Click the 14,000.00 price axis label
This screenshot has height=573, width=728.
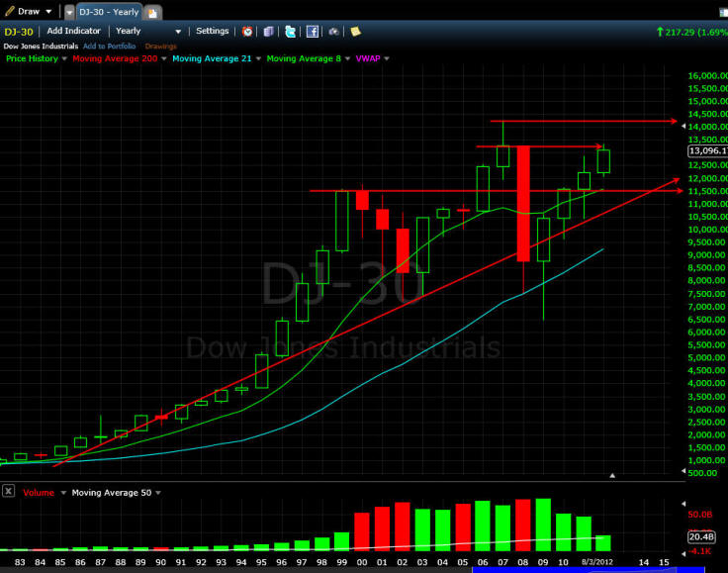click(707, 127)
